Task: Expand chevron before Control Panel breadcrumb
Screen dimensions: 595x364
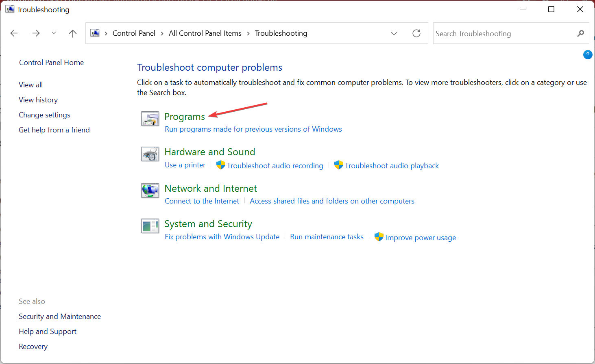Action: pyautogui.click(x=106, y=33)
